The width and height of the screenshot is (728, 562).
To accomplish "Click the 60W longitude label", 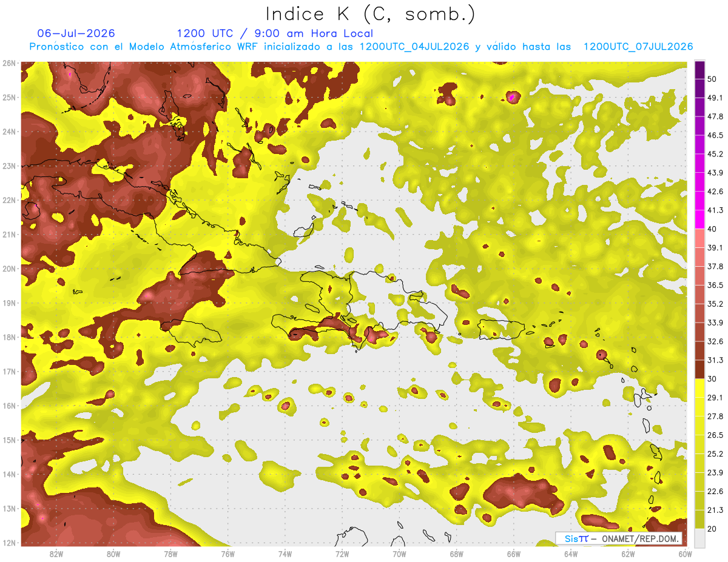I will coord(686,554).
